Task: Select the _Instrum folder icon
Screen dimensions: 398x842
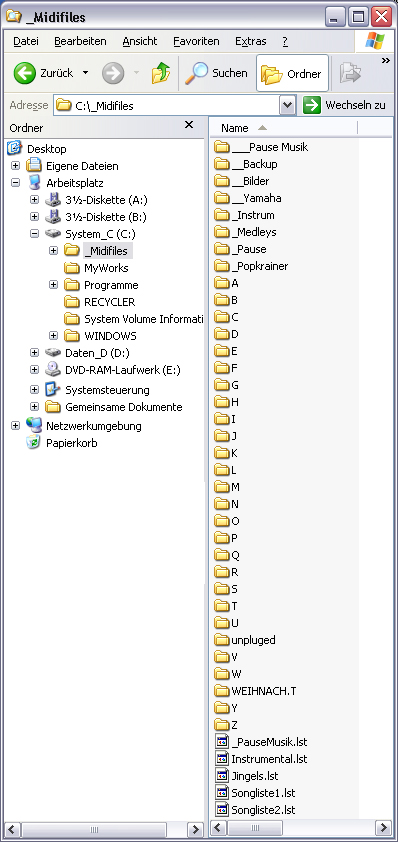Action: 222,215
